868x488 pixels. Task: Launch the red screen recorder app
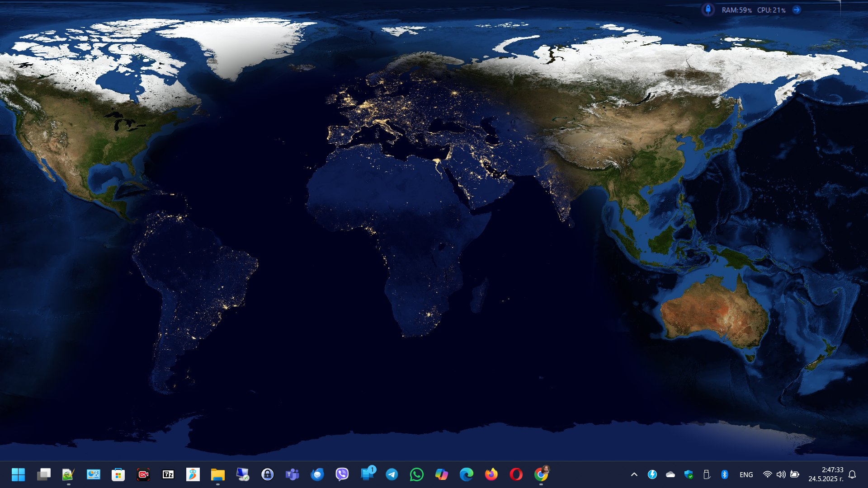(143, 474)
